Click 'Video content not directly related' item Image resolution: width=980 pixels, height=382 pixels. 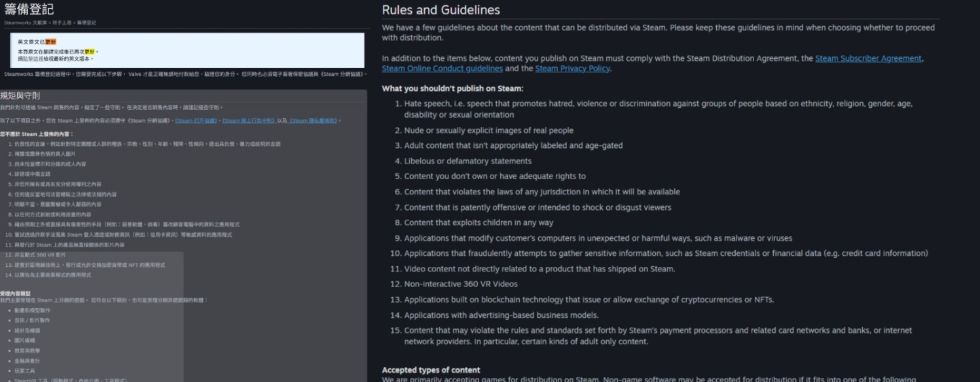pyautogui.click(x=539, y=269)
